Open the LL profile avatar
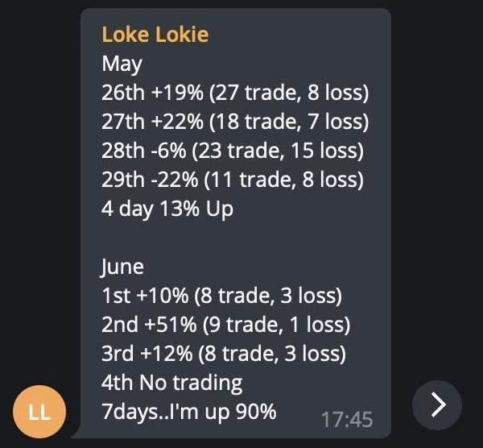The width and height of the screenshot is (483, 448). coord(39,411)
